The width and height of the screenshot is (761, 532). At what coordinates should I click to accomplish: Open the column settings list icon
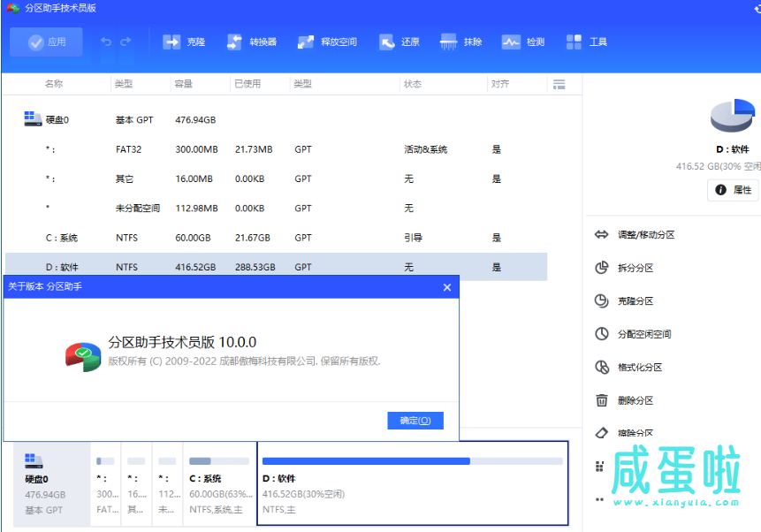[559, 85]
